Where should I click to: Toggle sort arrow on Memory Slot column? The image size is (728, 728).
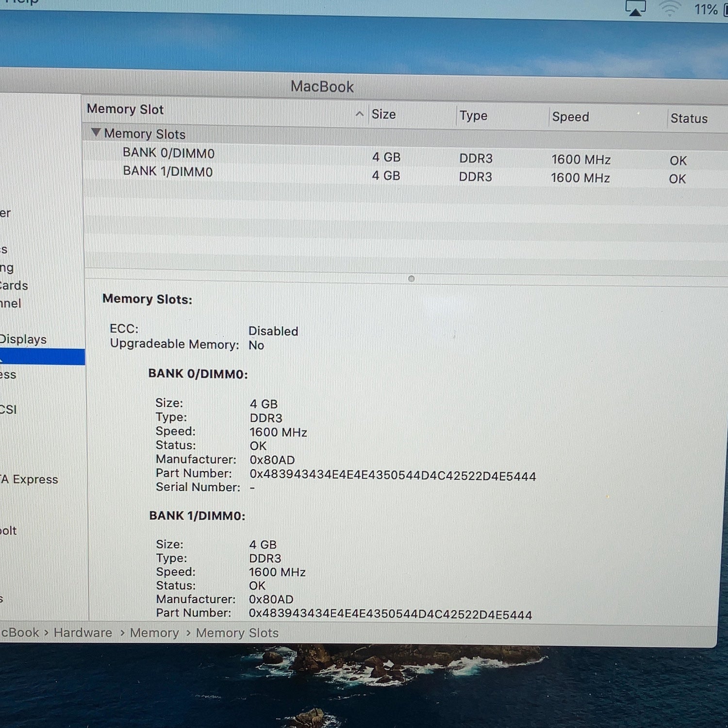360,114
